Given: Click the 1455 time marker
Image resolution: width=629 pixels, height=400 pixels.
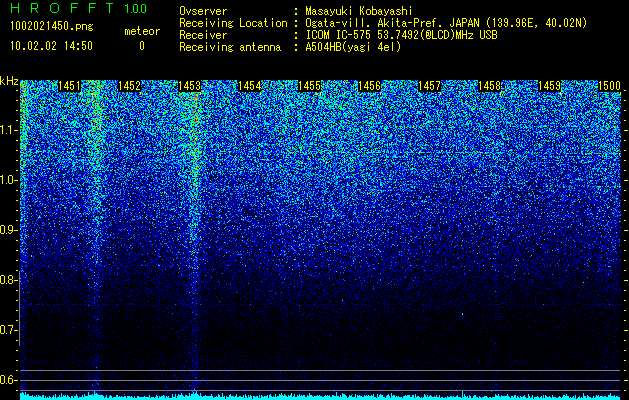Looking at the screenshot, I should [x=310, y=86].
